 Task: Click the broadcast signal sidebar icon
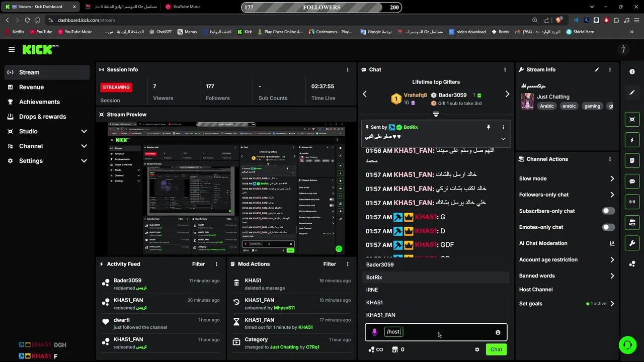[632, 202]
